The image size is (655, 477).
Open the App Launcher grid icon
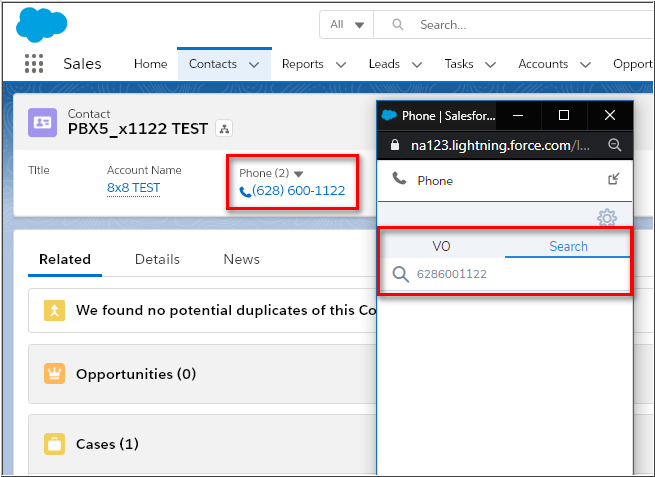click(x=33, y=64)
